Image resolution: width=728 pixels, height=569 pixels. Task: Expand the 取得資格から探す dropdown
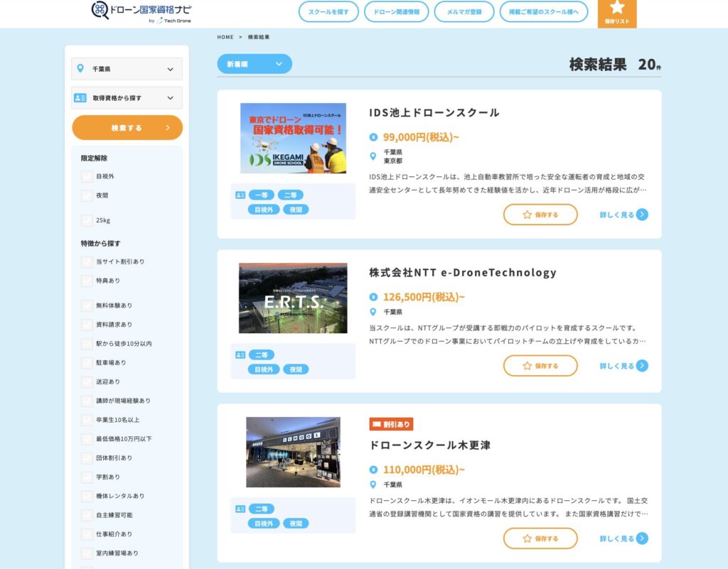(x=127, y=98)
